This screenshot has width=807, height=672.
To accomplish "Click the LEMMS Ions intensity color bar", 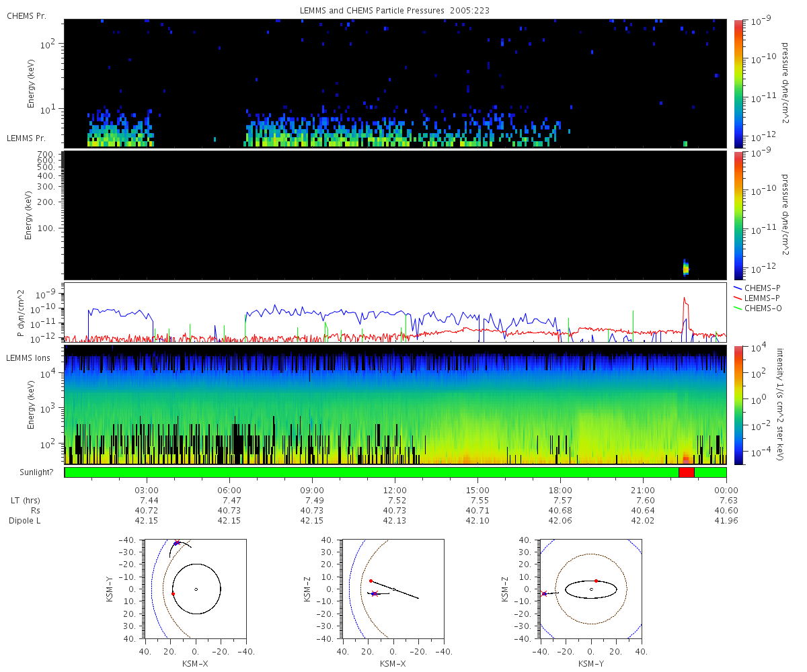I will pyautogui.click(x=739, y=405).
